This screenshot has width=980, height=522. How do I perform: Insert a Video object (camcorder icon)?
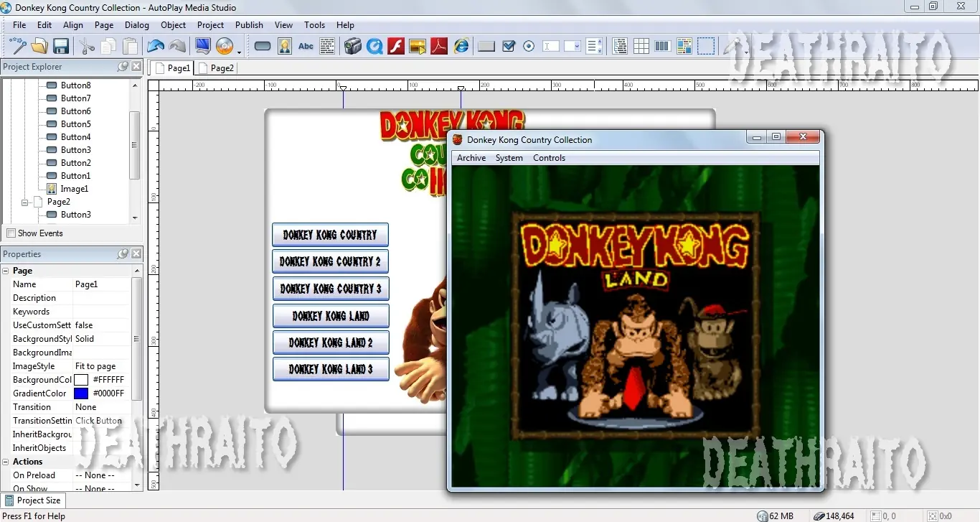pyautogui.click(x=352, y=47)
